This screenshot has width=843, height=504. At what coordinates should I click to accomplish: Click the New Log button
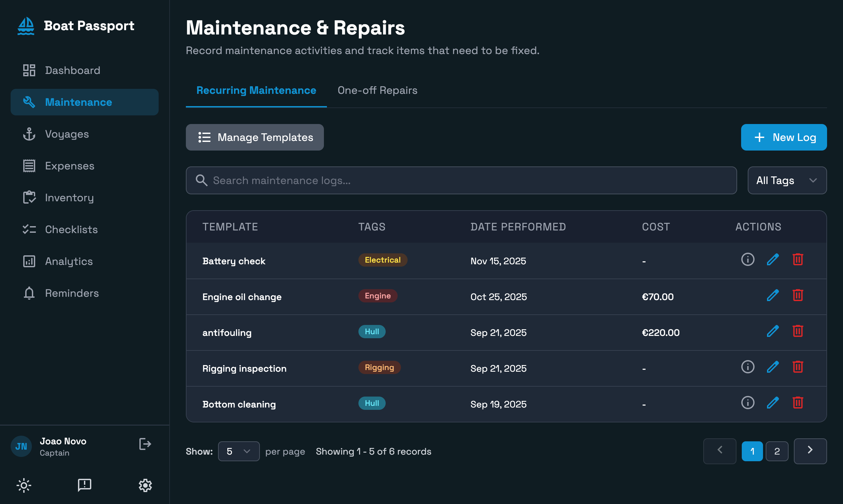(x=784, y=137)
